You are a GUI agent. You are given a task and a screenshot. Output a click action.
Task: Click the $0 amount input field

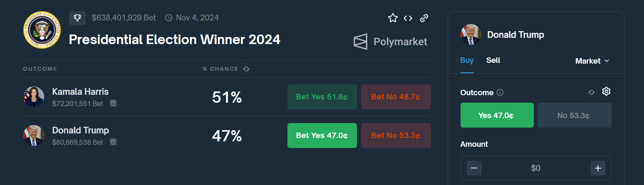535,168
